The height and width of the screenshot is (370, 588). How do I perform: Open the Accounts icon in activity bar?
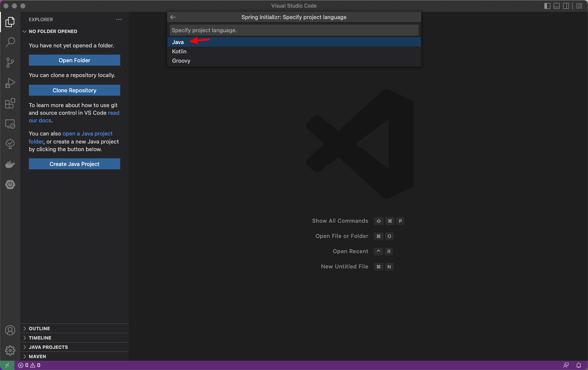click(10, 330)
